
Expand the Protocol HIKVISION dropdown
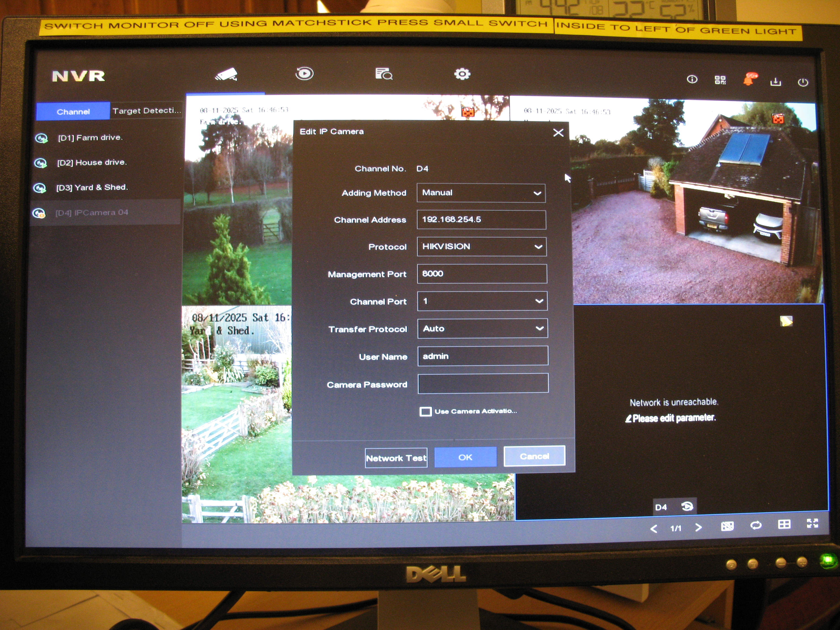481,246
